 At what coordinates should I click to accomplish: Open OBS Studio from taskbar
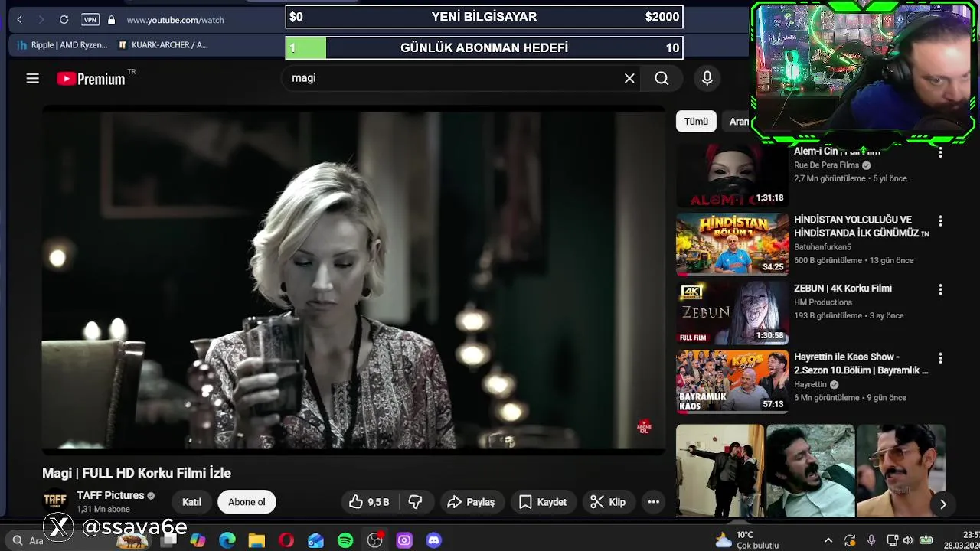(374, 540)
